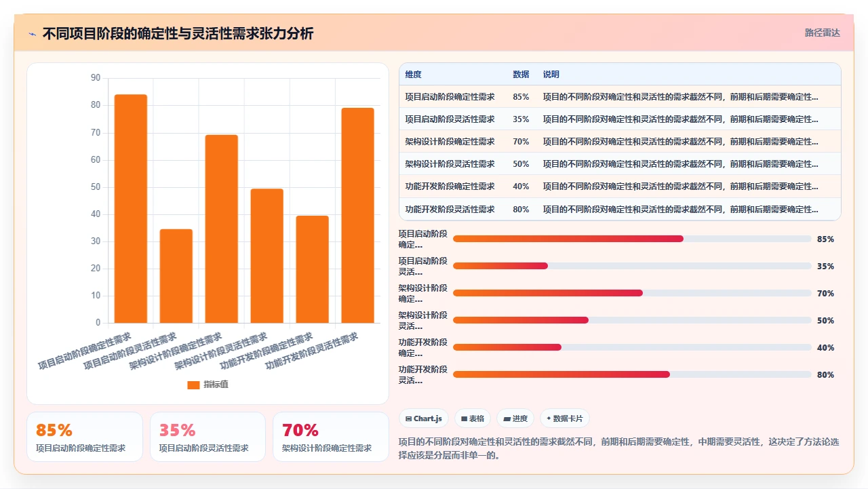Click the y-axis label 90

(x=95, y=78)
